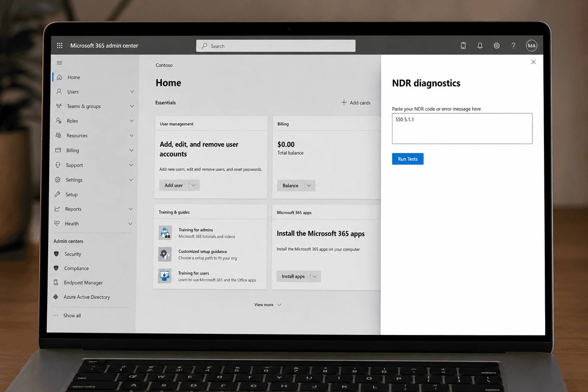Click the Settings gear icon in sidebar
588x392 pixels.
(58, 180)
